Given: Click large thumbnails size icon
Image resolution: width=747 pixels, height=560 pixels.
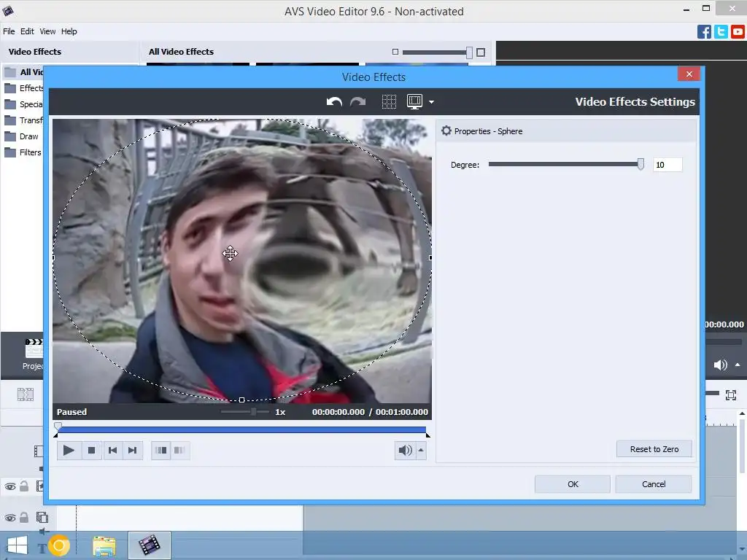Looking at the screenshot, I should click(x=481, y=52).
